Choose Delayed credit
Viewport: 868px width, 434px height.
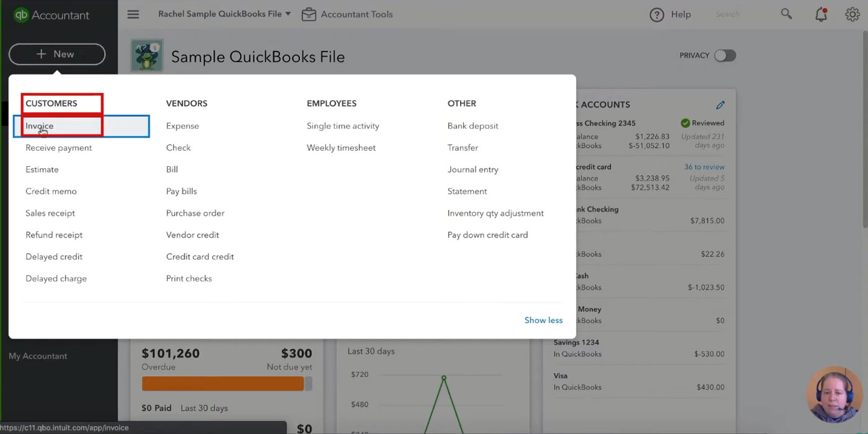click(x=54, y=257)
